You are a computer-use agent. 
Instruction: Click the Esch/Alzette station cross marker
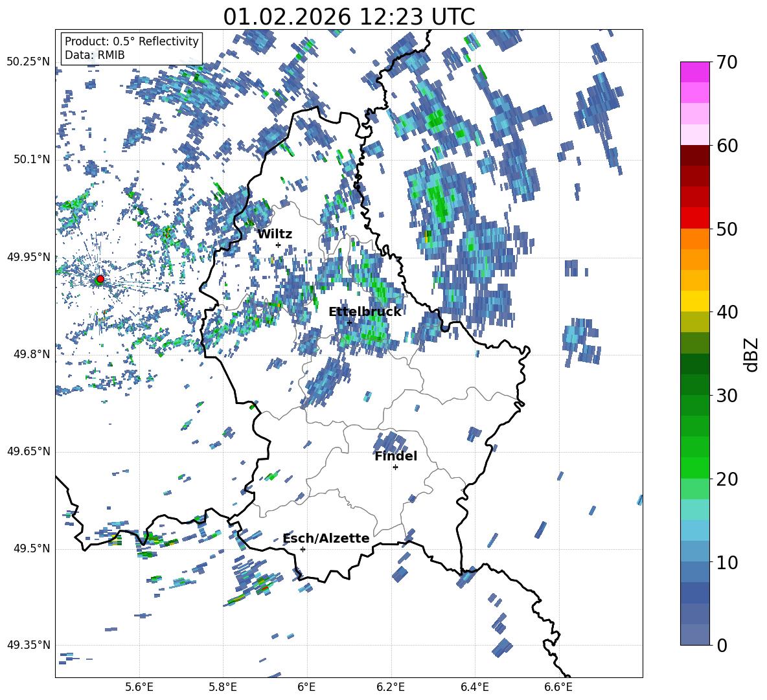point(303,549)
